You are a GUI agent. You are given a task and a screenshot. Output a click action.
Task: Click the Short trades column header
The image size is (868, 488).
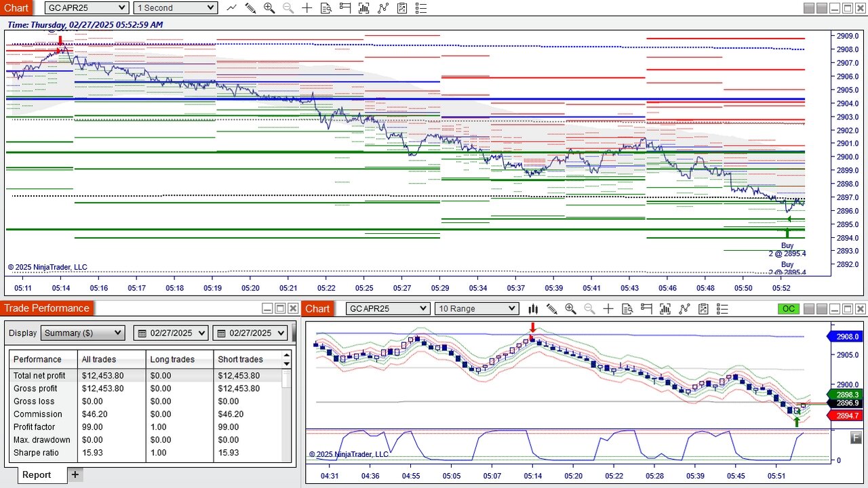248,360
